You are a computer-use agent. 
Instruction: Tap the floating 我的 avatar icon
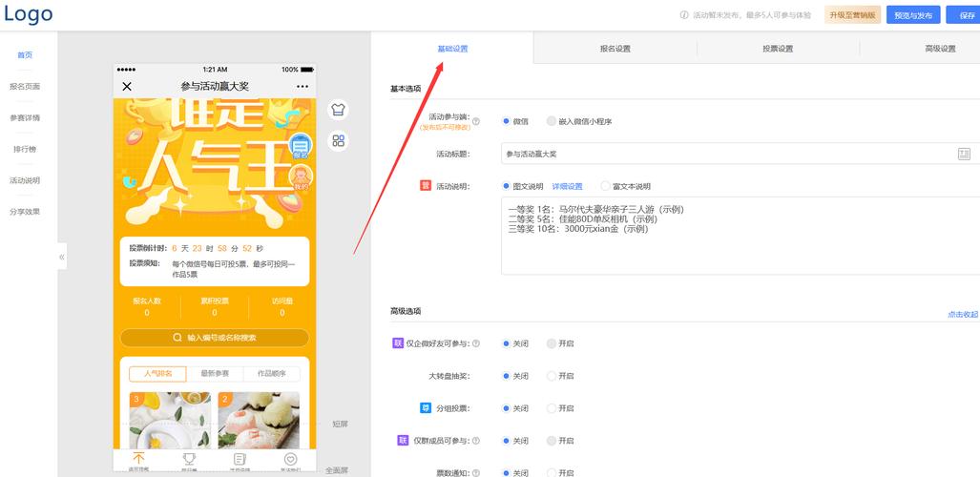pyautogui.click(x=301, y=178)
